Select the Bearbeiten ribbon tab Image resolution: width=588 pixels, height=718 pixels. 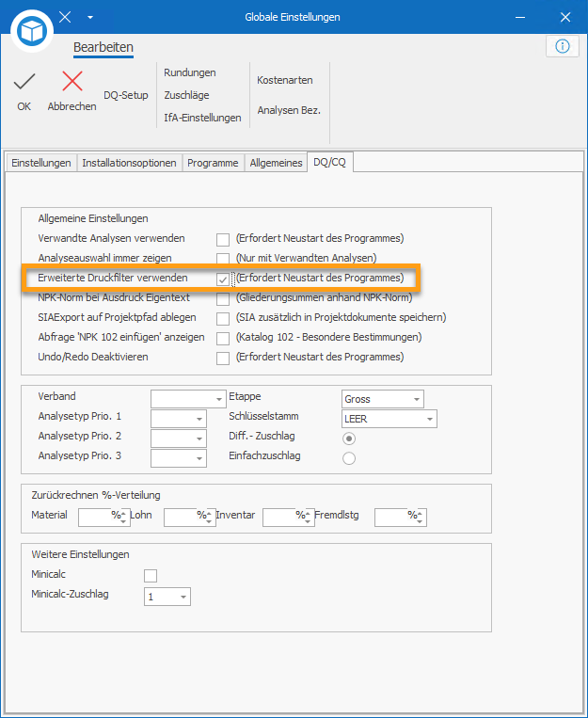pos(103,48)
